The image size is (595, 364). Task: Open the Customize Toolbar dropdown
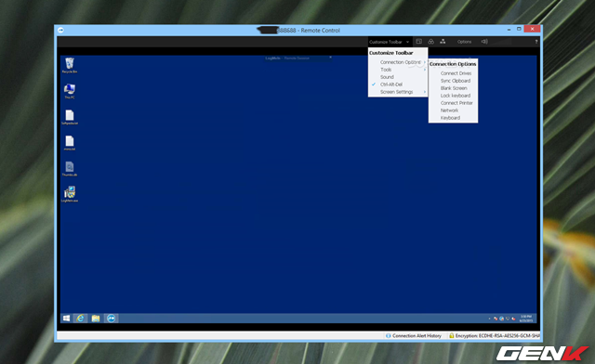[390, 42]
